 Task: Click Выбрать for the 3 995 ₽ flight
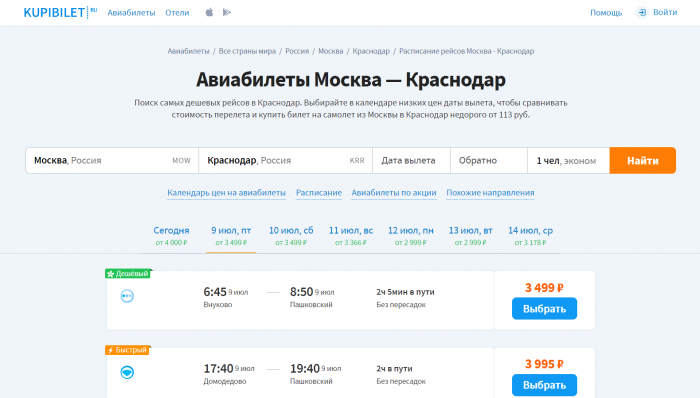pyautogui.click(x=544, y=385)
